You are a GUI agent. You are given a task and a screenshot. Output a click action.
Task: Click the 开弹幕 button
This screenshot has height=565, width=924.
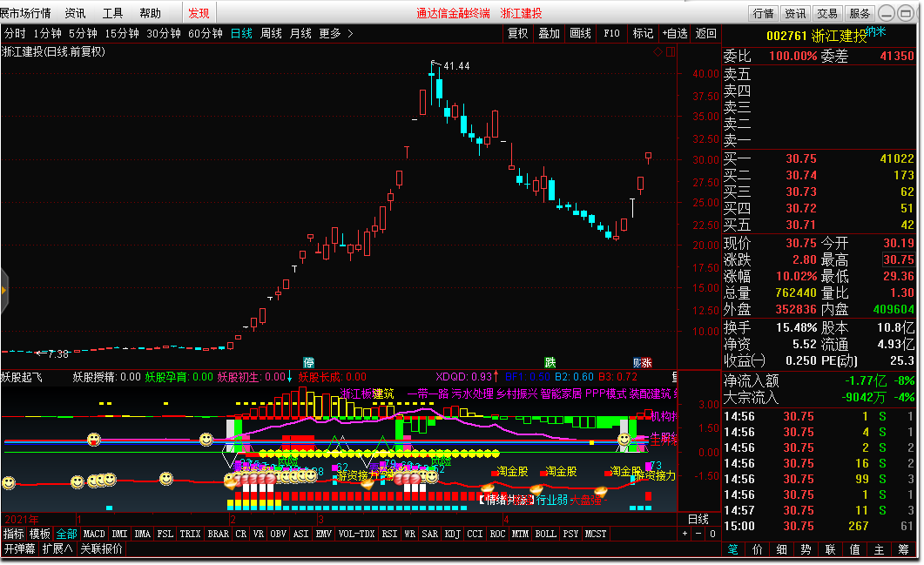[x=19, y=549]
